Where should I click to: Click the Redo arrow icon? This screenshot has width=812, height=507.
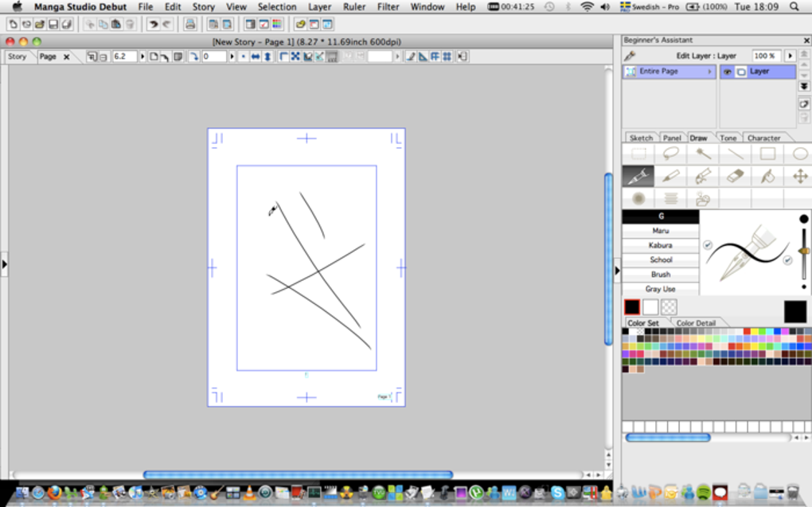(x=166, y=25)
